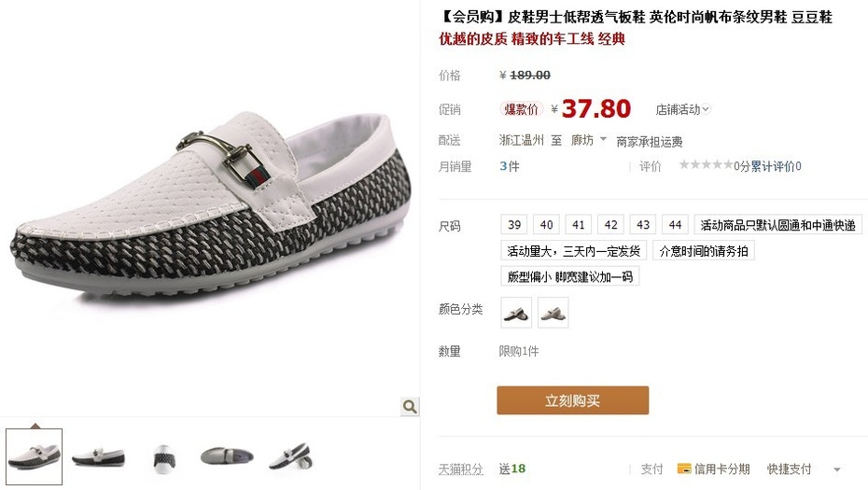This screenshot has width=868, height=490.
Task: Choose size 39
Action: 513,224
